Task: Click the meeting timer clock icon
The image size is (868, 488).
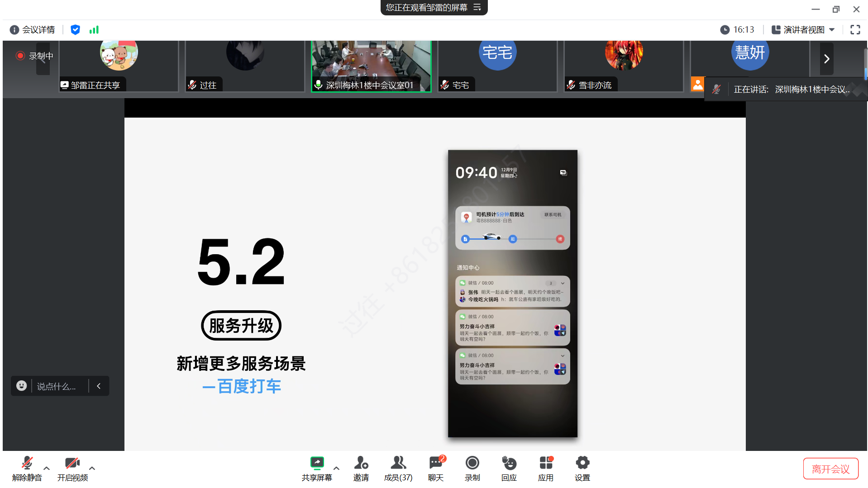Action: coord(725,30)
